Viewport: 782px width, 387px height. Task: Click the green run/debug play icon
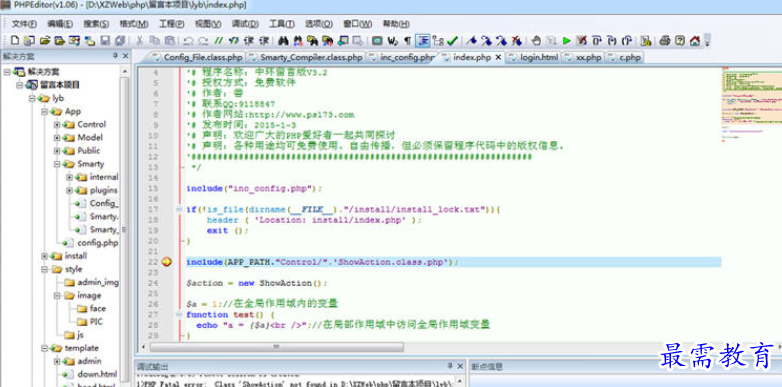pyautogui.click(x=567, y=40)
